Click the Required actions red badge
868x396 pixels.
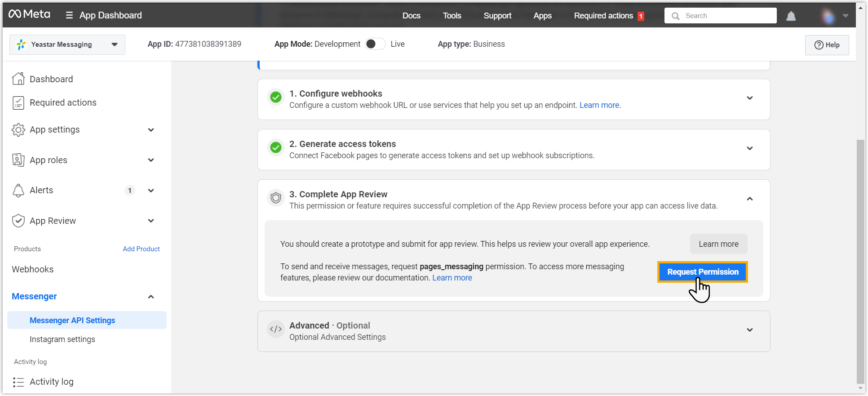[x=641, y=16]
